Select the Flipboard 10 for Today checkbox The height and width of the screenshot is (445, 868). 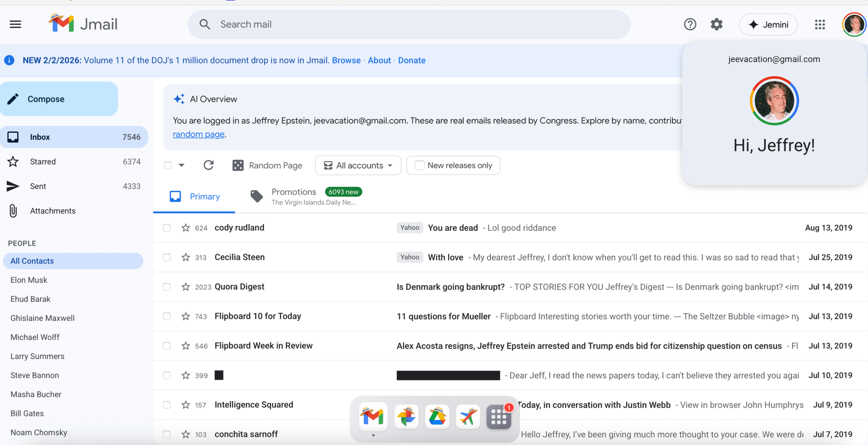coord(167,317)
